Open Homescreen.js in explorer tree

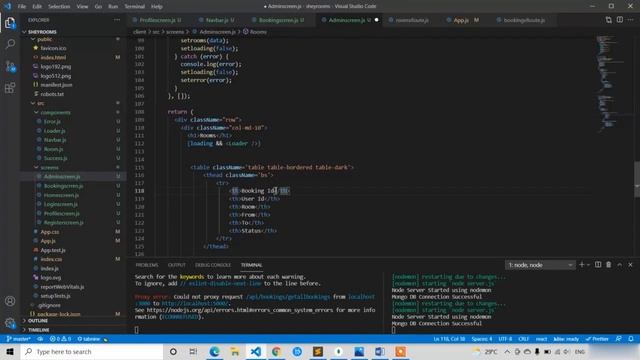61,195
